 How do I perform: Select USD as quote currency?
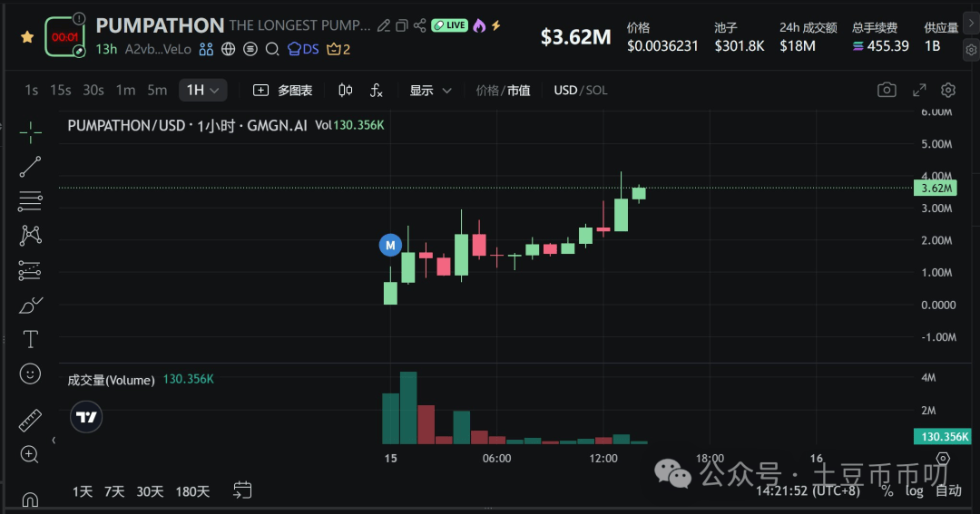tap(565, 91)
